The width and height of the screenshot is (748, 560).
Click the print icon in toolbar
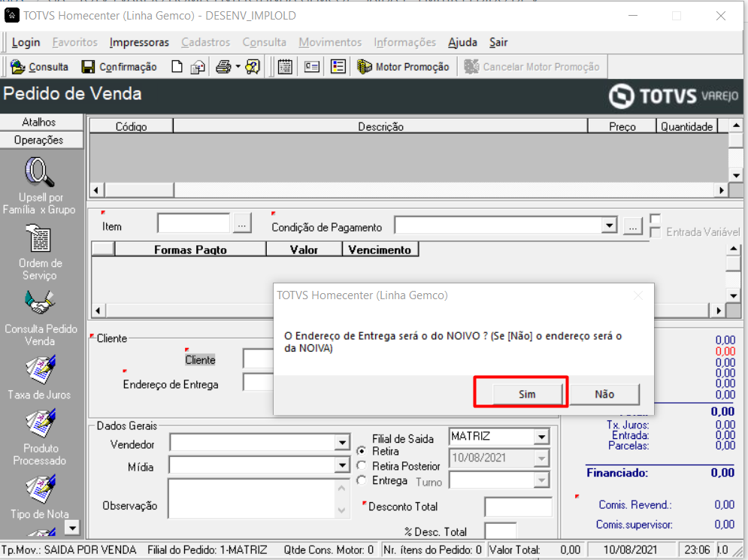(x=223, y=67)
